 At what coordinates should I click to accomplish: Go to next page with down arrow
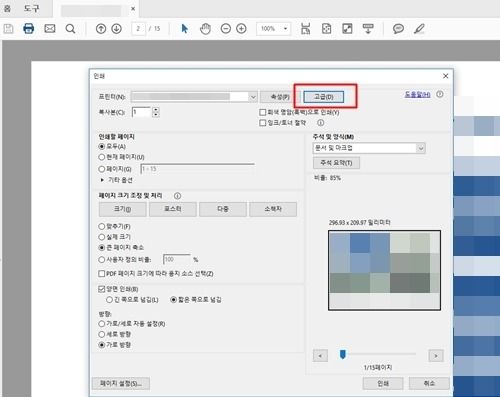click(x=116, y=29)
